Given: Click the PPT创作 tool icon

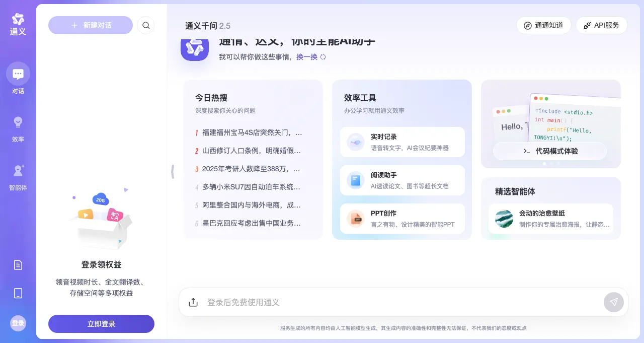Looking at the screenshot, I should coord(356,219).
